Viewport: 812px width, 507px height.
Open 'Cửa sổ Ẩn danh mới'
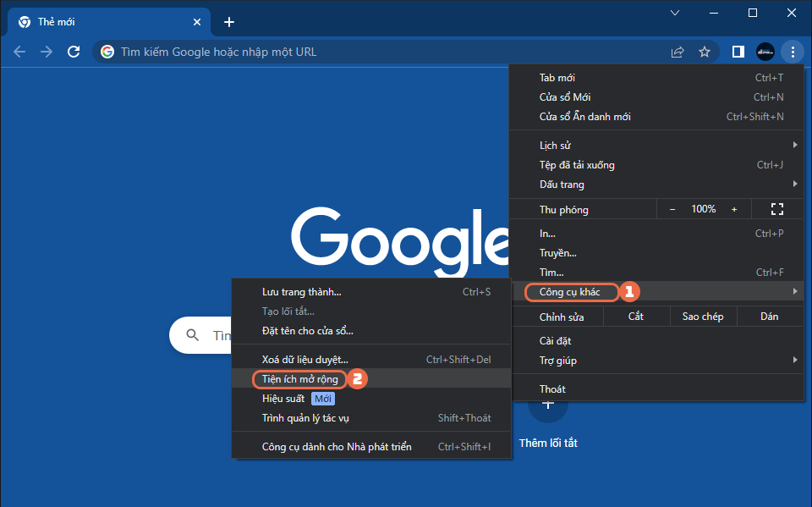[x=656, y=117]
